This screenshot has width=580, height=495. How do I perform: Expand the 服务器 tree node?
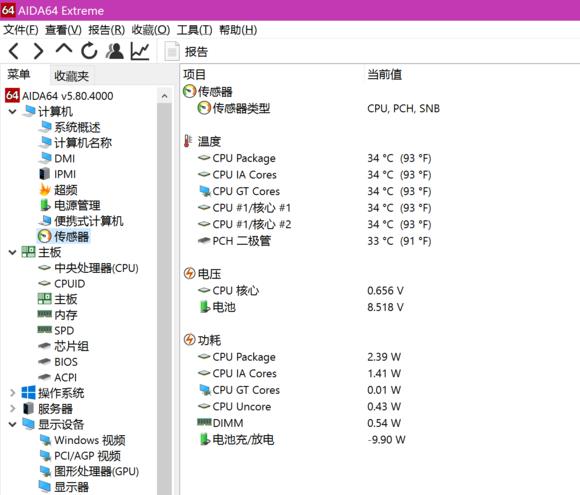click(13, 409)
